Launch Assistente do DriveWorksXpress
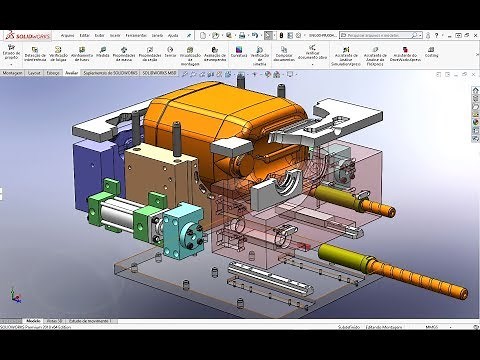This screenshot has height=360, width=480. tap(405, 54)
